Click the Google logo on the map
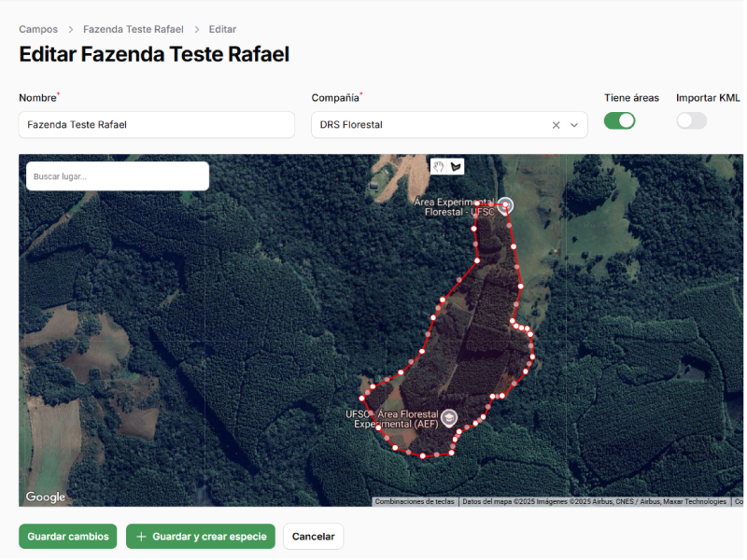 (x=45, y=497)
